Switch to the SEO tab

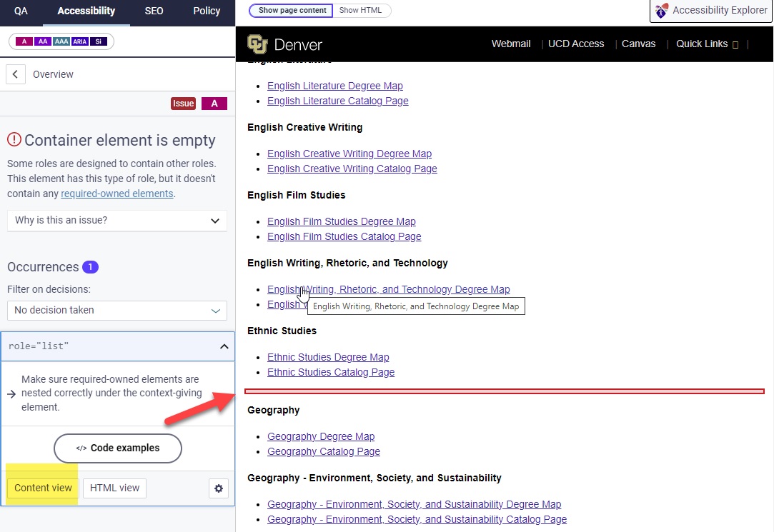[x=153, y=11]
